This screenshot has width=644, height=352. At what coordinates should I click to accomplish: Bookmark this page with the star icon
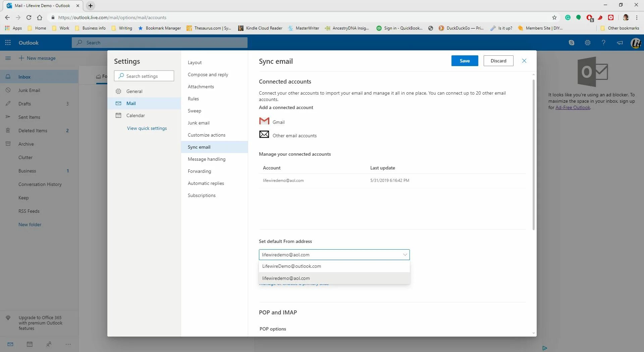[x=554, y=17]
